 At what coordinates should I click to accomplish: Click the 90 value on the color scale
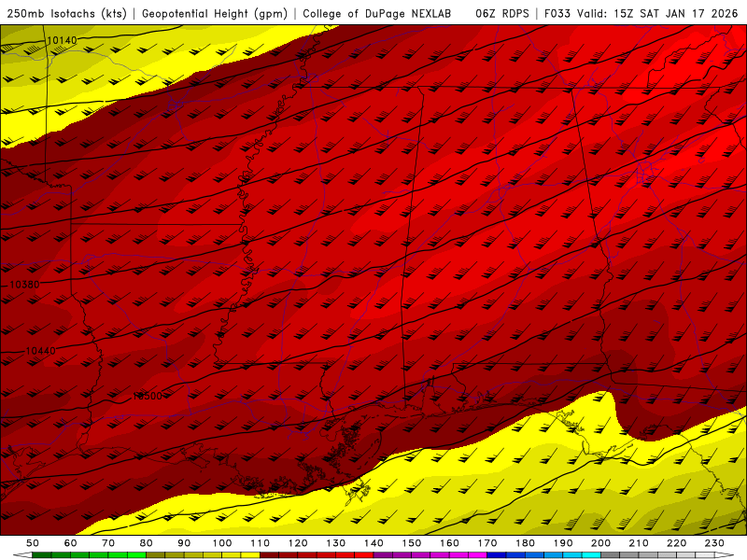(184, 543)
